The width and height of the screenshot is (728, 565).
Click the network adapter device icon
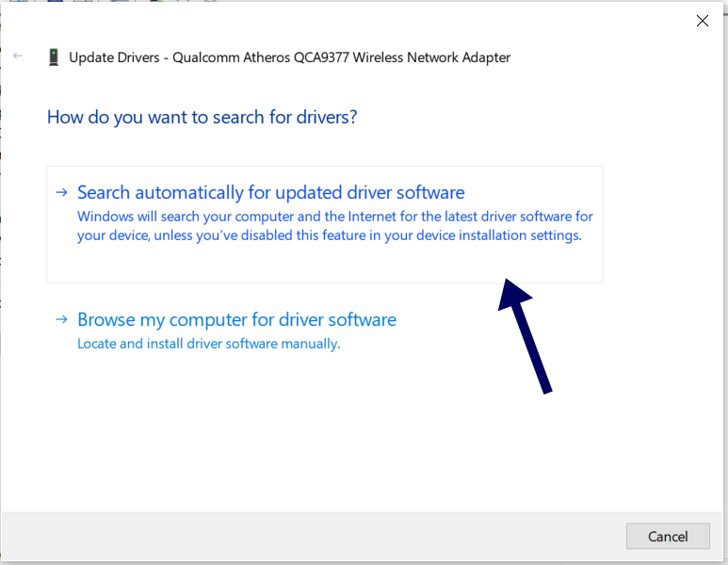coord(53,57)
